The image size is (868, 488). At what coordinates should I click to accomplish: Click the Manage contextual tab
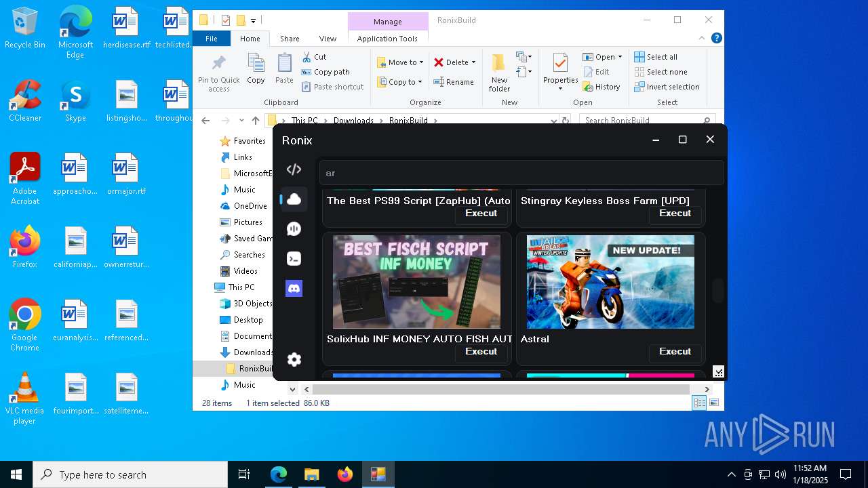388,21
